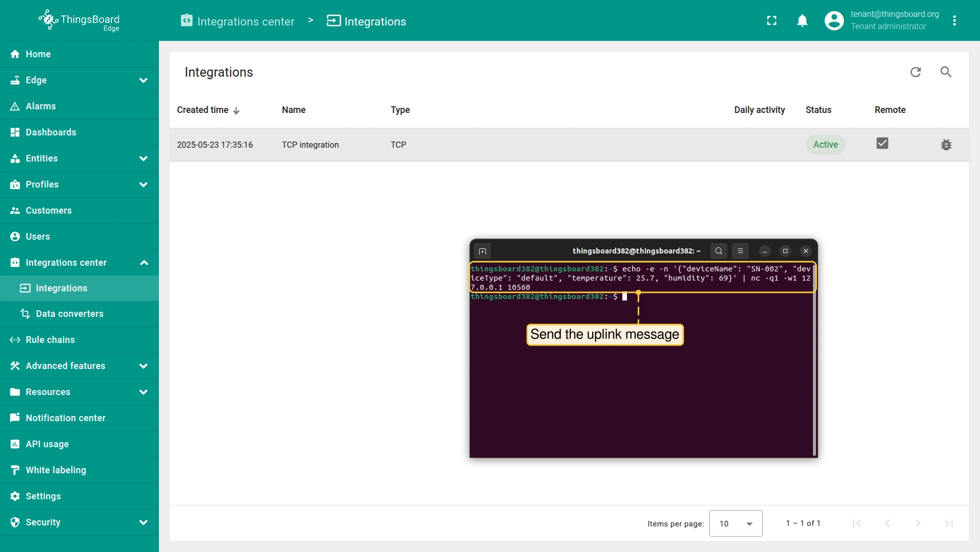Screen dimensions: 980x552
Task: Click the terminal window scrollbar
Action: tap(814, 373)
